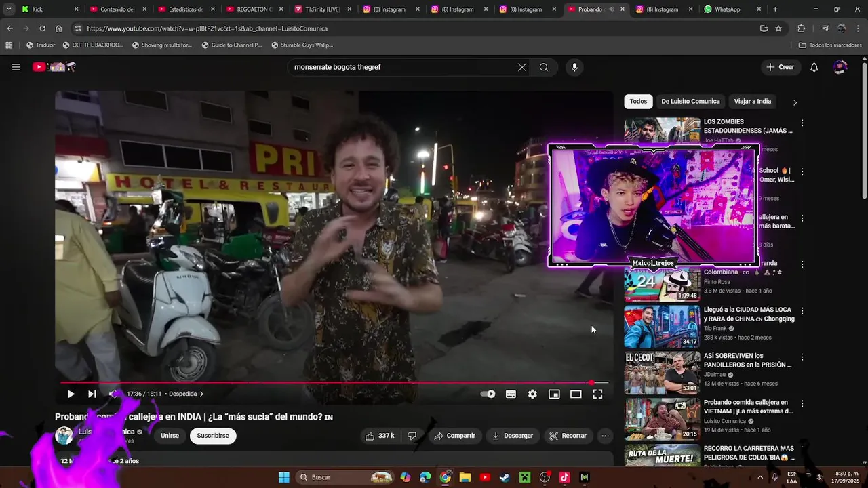Screen dimensions: 868x488
Task: Go fullscreen in the video player
Action: click(x=597, y=394)
